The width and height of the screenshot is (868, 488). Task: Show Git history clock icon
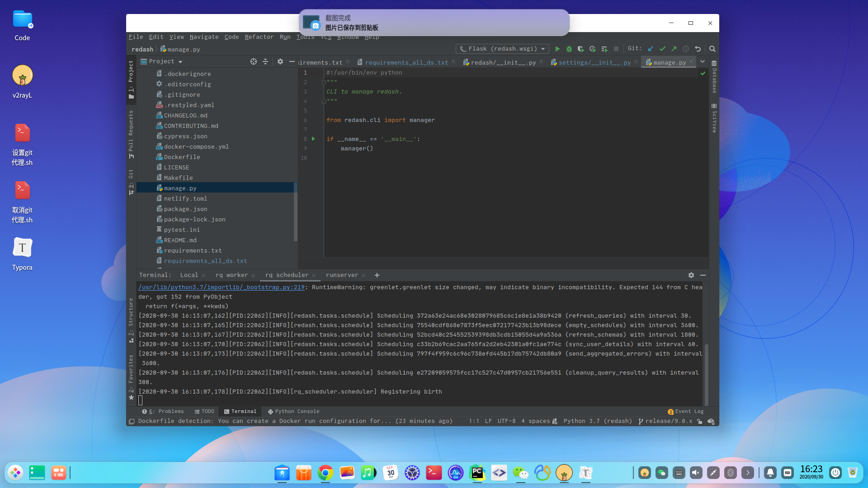tap(686, 49)
